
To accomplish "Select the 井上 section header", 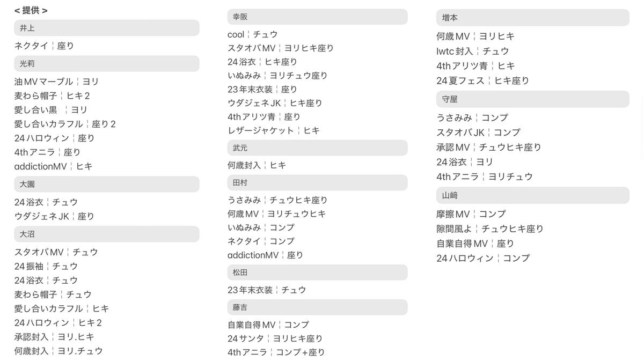I will pos(107,28).
